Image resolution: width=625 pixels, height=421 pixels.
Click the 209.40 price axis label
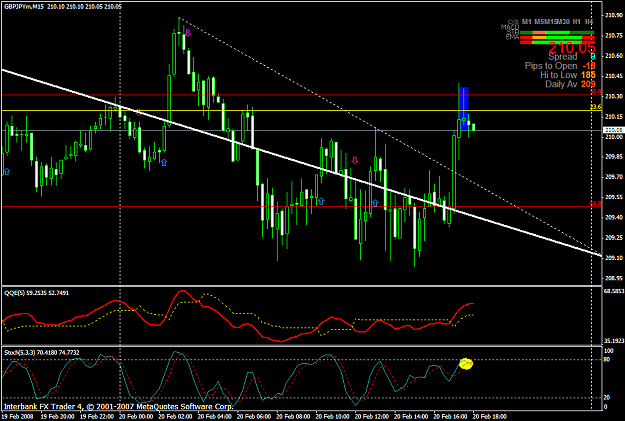[613, 217]
